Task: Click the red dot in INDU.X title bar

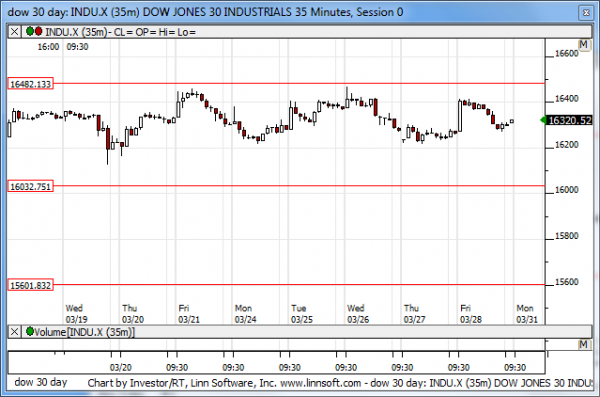Action: coord(38,31)
